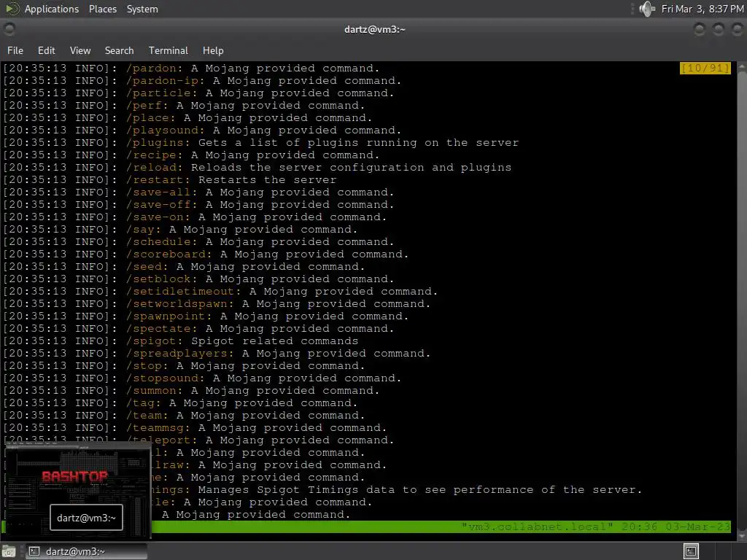Click the /setblock command line
Viewport: 747px width, 560px height.
[198, 279]
